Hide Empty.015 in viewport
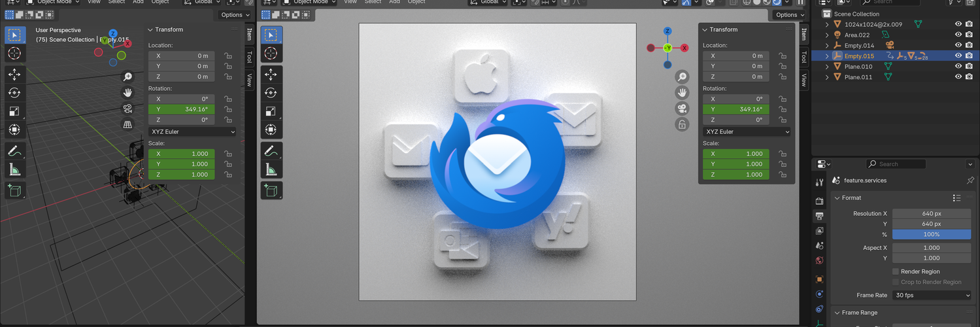Image resolution: width=980 pixels, height=327 pixels. (958, 56)
